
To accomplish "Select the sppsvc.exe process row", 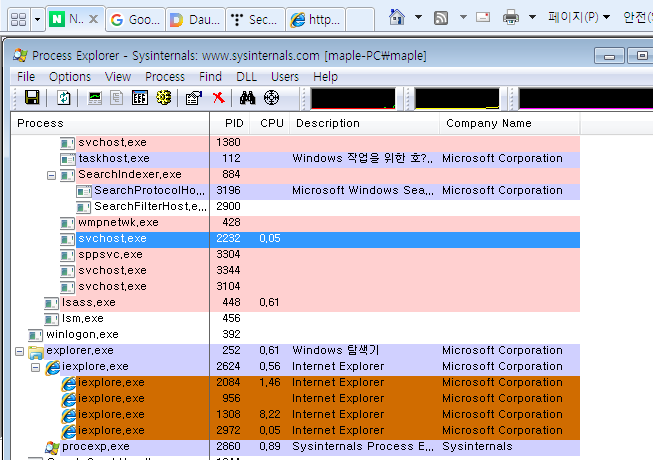I will pos(295,255).
